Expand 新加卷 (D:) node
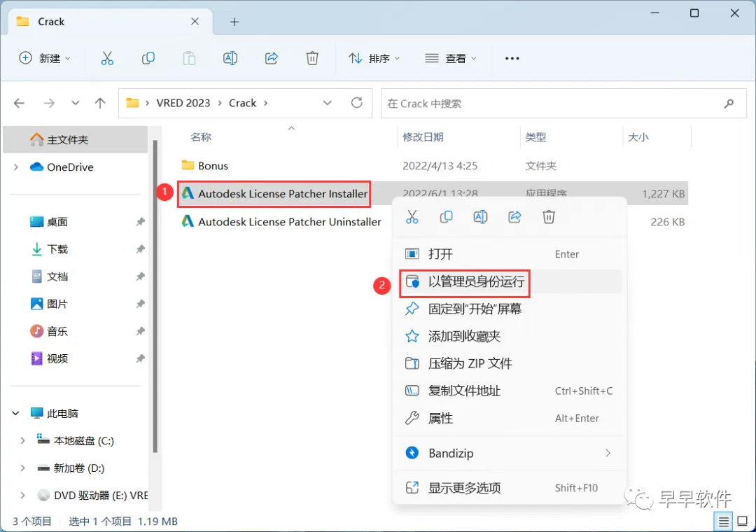This screenshot has width=756, height=532. coord(22,468)
